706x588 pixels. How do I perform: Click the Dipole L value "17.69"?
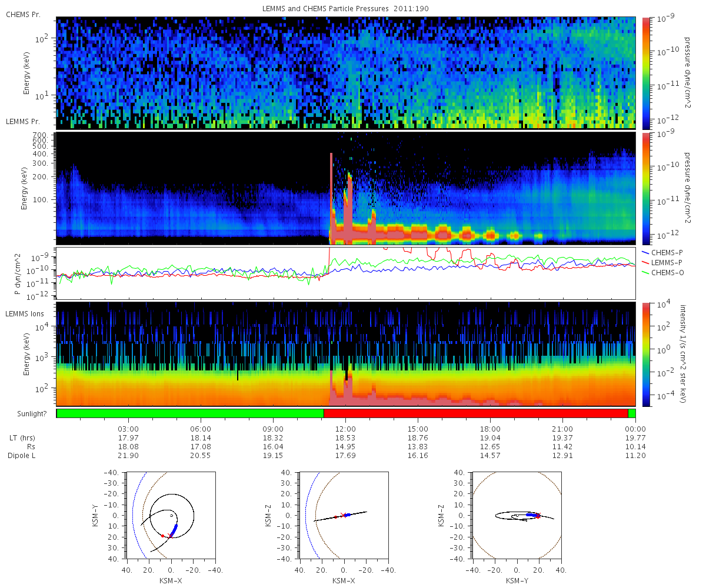[x=345, y=456]
